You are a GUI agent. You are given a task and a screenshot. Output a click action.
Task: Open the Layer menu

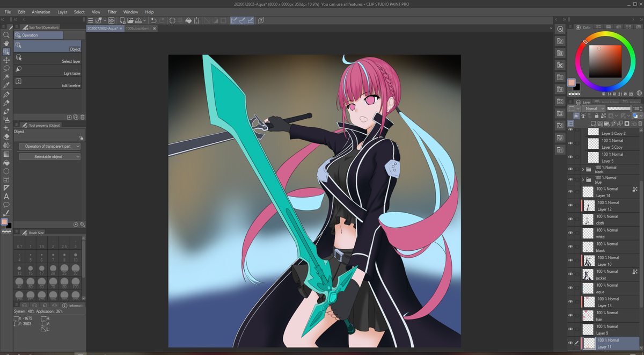62,12
